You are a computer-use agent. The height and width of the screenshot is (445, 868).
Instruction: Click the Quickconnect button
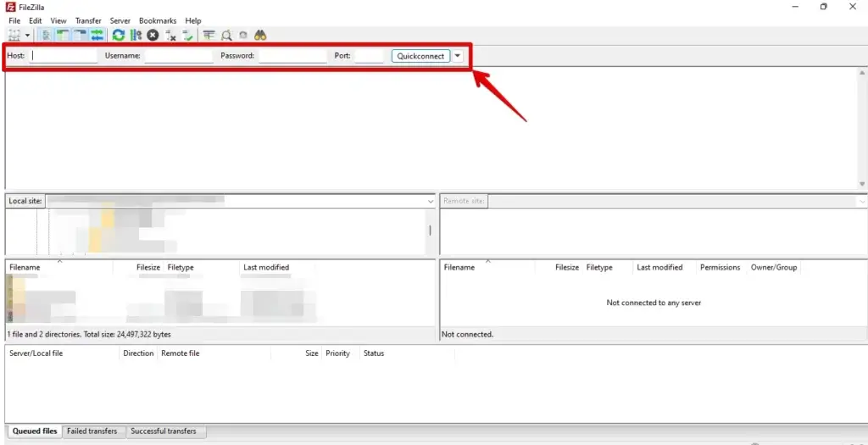point(420,56)
